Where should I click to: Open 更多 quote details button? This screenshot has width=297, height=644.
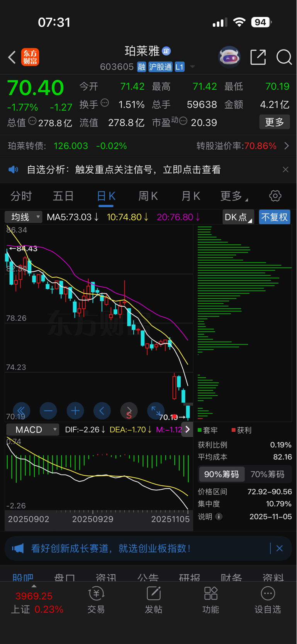pyautogui.click(x=274, y=122)
